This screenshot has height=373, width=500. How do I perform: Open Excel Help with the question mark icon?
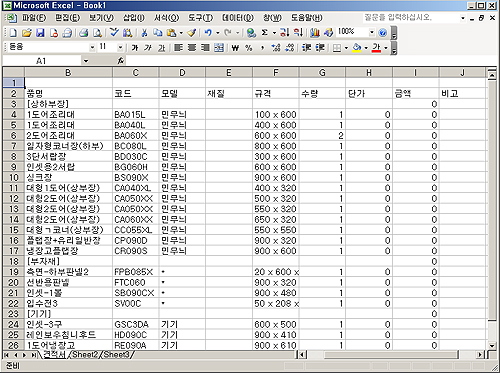(383, 32)
